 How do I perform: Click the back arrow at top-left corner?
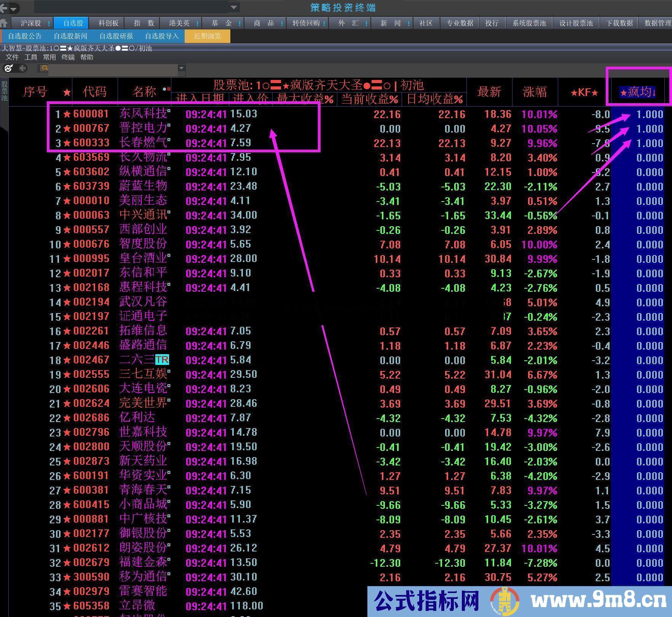point(4,8)
